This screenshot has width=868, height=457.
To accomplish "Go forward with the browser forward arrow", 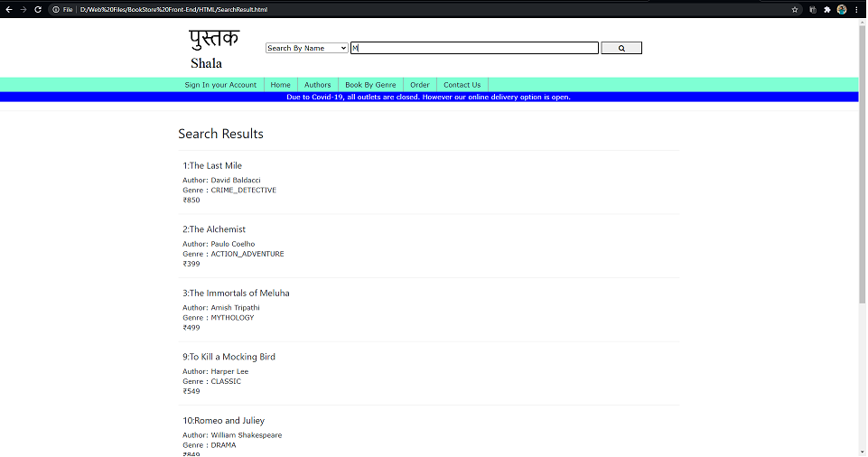I will click(x=23, y=9).
